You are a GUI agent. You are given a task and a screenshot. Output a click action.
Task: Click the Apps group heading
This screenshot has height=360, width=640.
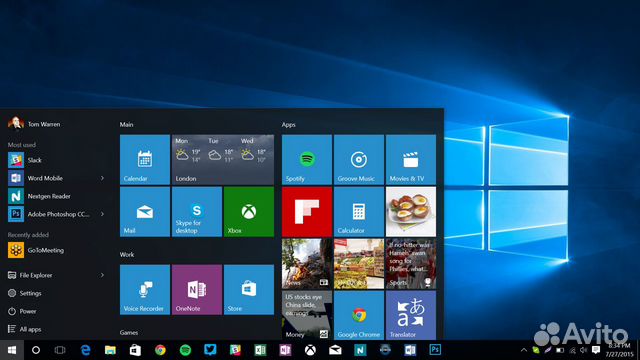(x=289, y=124)
